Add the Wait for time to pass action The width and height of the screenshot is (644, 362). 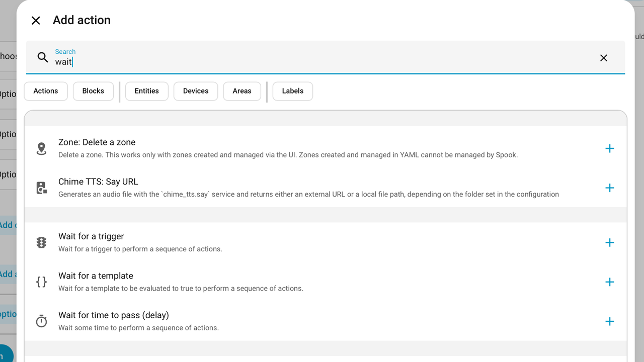click(609, 321)
